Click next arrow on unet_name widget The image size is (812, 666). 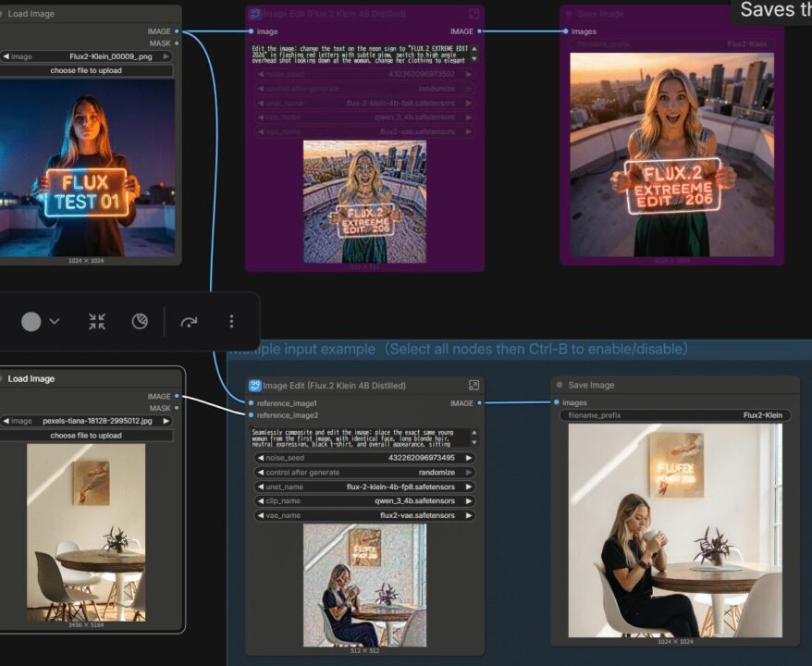[x=469, y=487]
